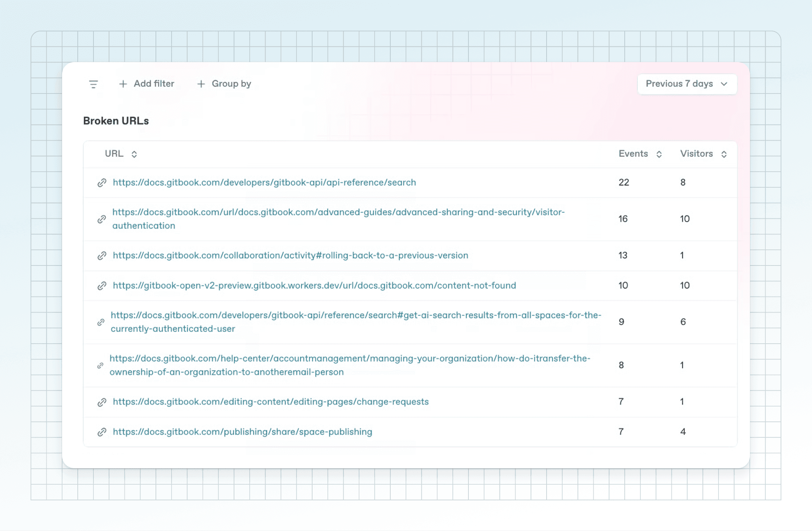Click the Events value 13
This screenshot has width=812, height=531.
pos(623,255)
